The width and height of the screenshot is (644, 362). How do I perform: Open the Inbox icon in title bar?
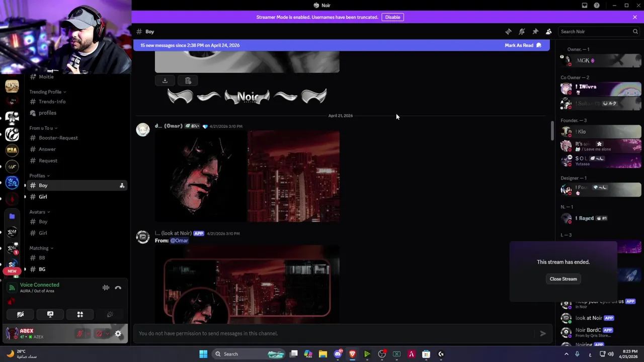click(585, 6)
